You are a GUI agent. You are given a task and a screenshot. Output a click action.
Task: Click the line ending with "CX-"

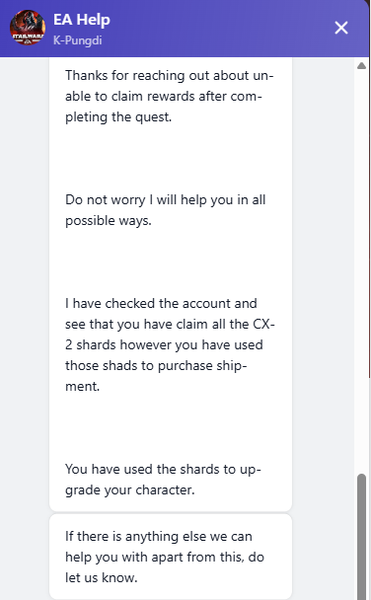(x=170, y=324)
